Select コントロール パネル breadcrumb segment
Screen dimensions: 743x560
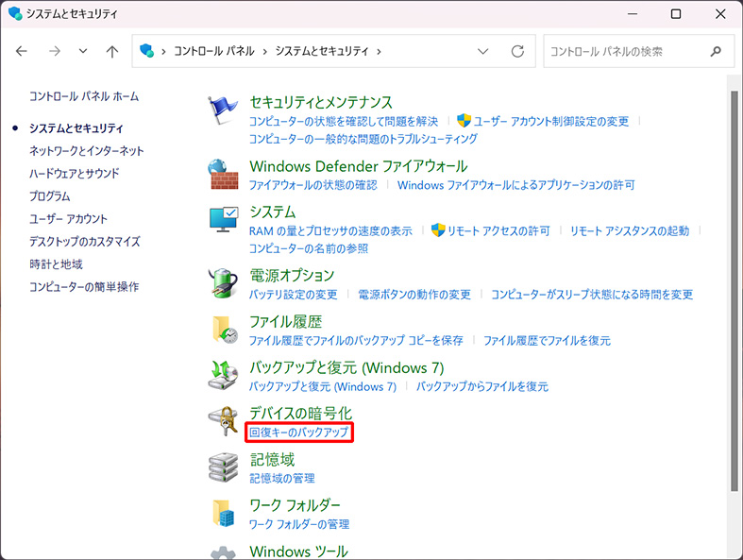pyautogui.click(x=213, y=51)
